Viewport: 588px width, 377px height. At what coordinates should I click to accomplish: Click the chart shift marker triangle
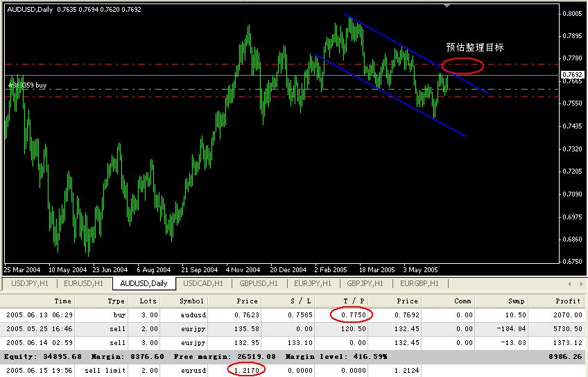[447, 6]
